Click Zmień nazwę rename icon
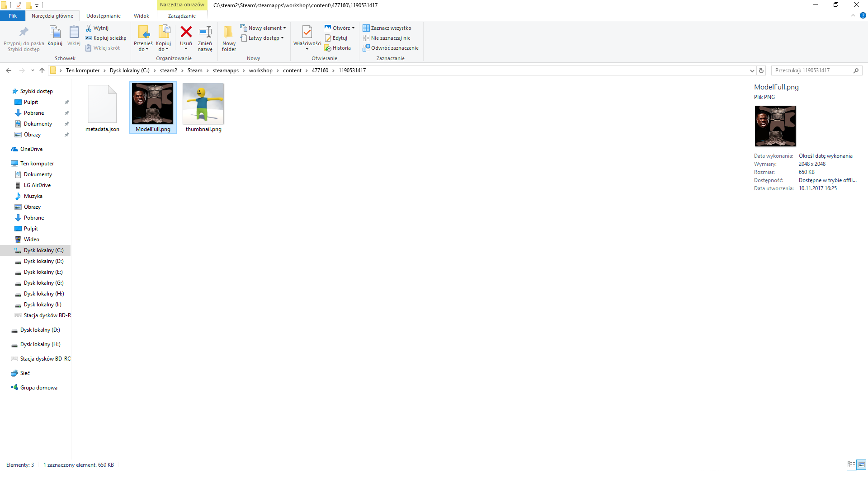Image resolution: width=868 pixels, height=488 pixels. [205, 32]
